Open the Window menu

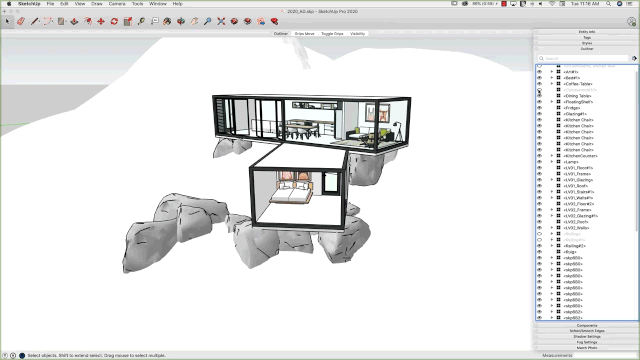[x=158, y=4]
